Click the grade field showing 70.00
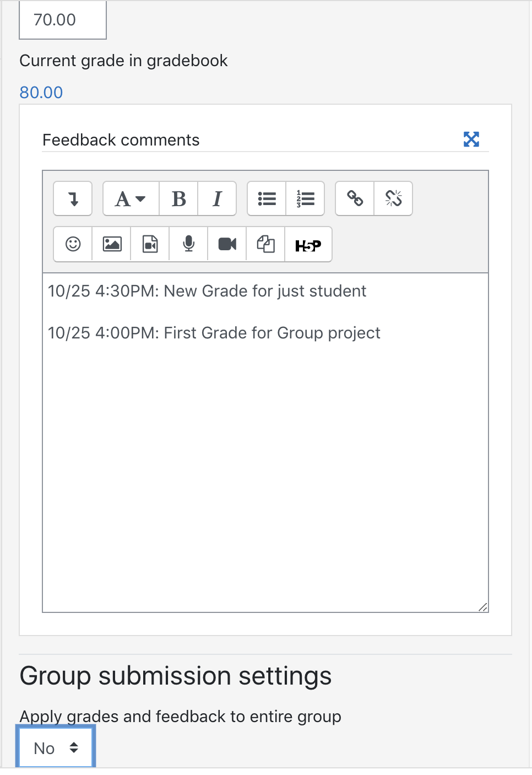 point(63,20)
